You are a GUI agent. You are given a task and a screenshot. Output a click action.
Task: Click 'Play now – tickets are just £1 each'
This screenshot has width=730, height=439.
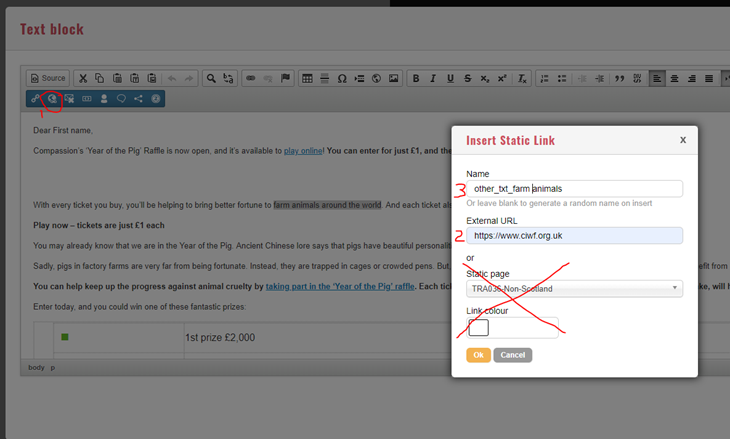(99, 225)
